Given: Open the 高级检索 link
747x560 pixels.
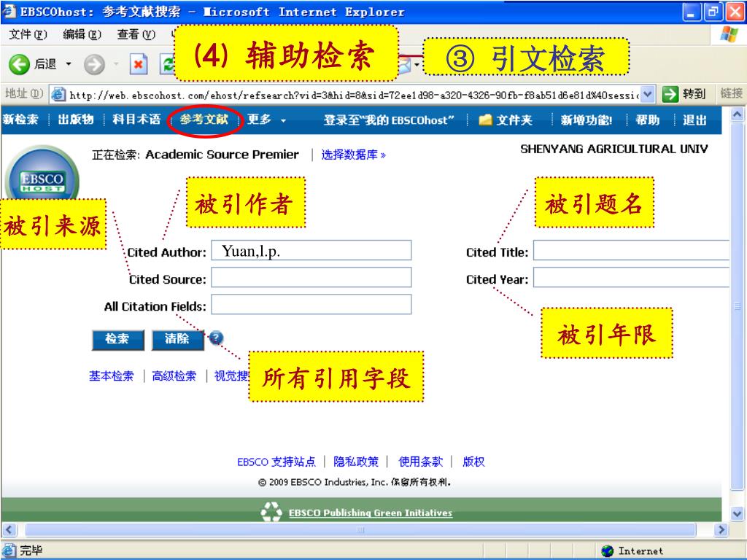Looking at the screenshot, I should 174,376.
